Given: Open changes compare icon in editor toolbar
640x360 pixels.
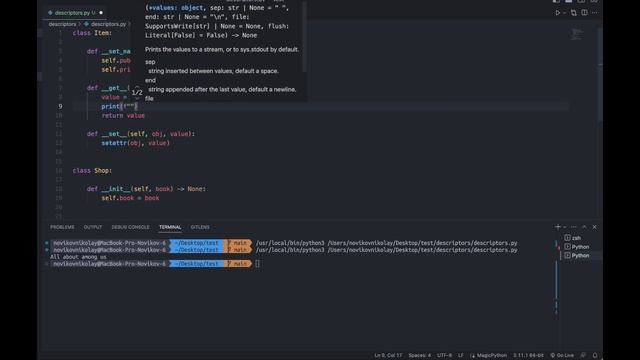Looking at the screenshot, I should tap(574, 13).
